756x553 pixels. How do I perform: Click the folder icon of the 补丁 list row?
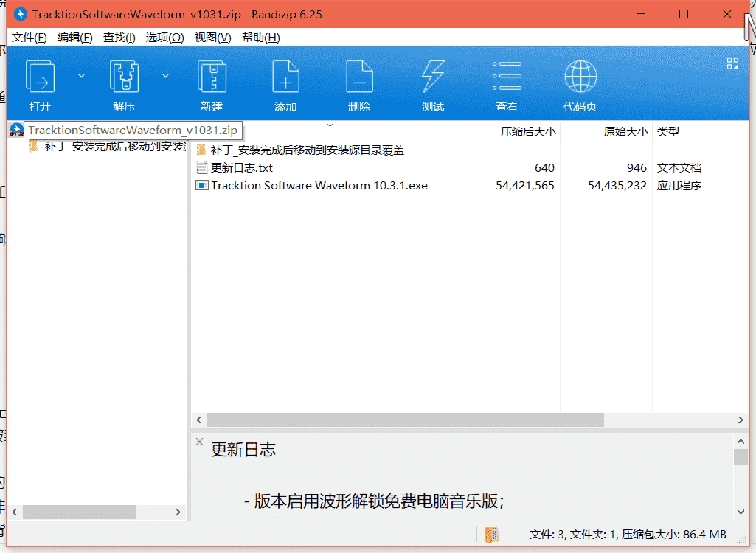[201, 150]
